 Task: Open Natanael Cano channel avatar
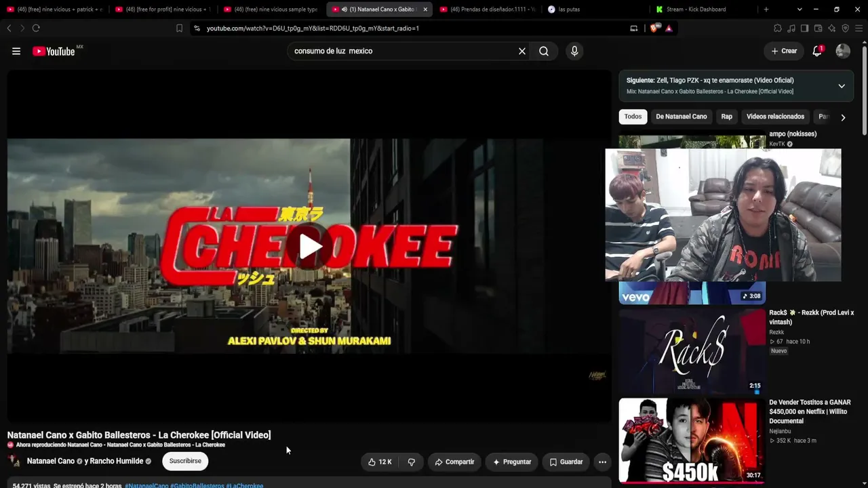click(x=14, y=461)
